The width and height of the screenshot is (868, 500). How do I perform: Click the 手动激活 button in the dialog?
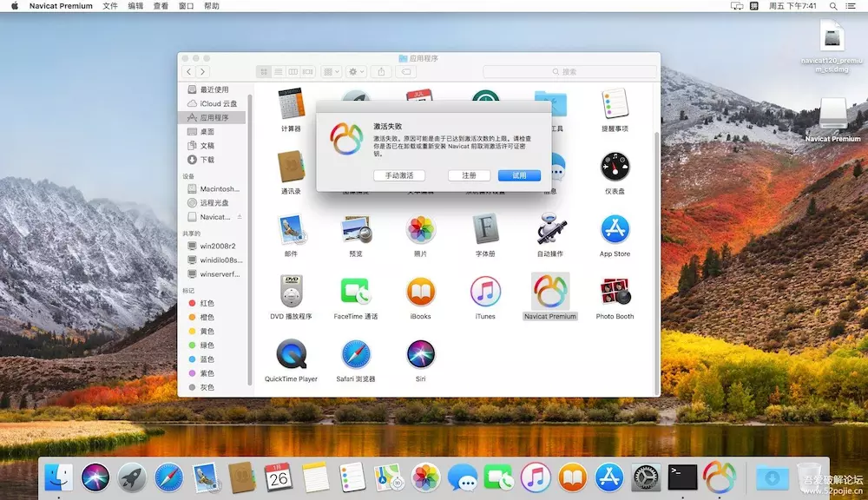(399, 175)
